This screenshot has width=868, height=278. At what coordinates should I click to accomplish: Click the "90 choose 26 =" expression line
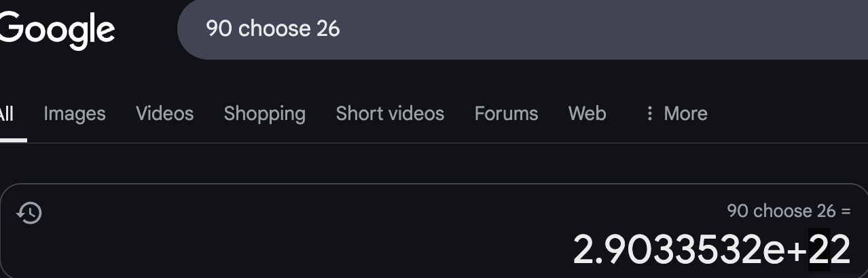pos(788,211)
